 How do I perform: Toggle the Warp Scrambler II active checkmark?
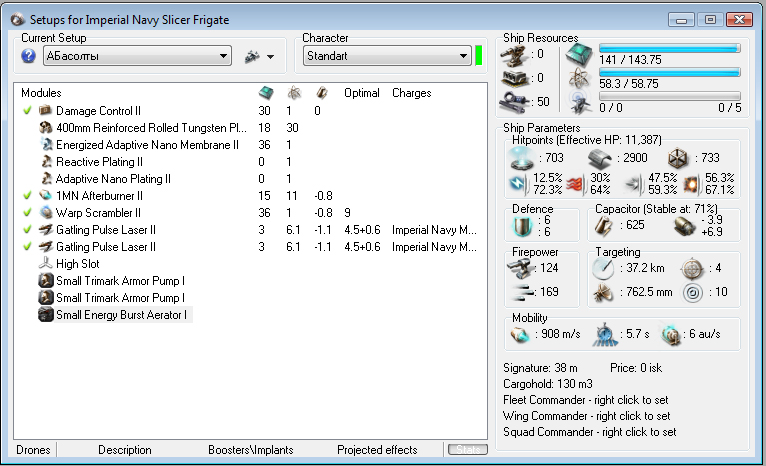tap(27, 212)
